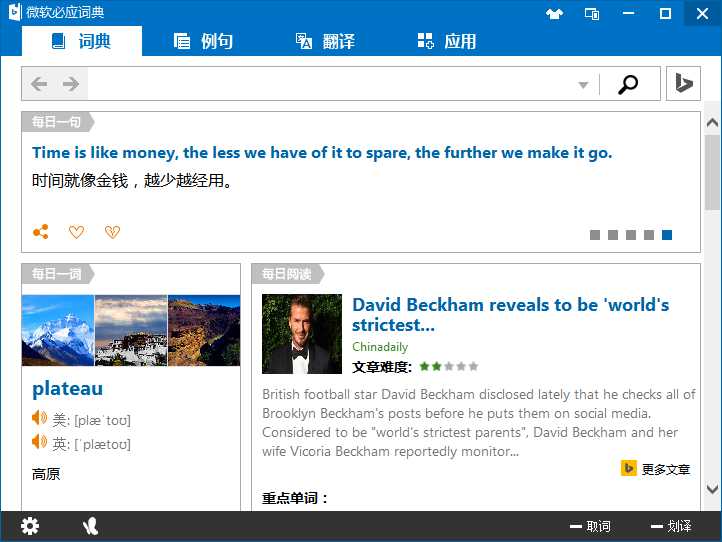Open the 词典 tab
This screenshot has height=542, width=722.
click(x=82, y=41)
